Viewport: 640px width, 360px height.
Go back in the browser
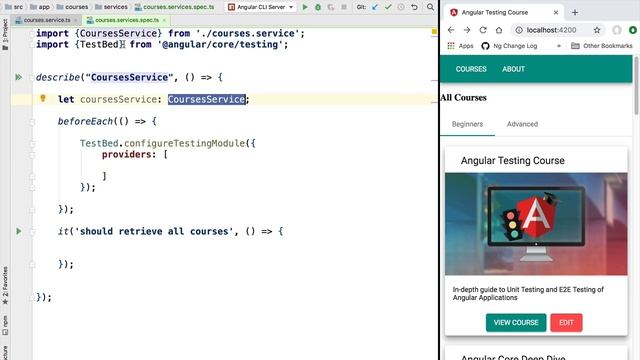451,30
